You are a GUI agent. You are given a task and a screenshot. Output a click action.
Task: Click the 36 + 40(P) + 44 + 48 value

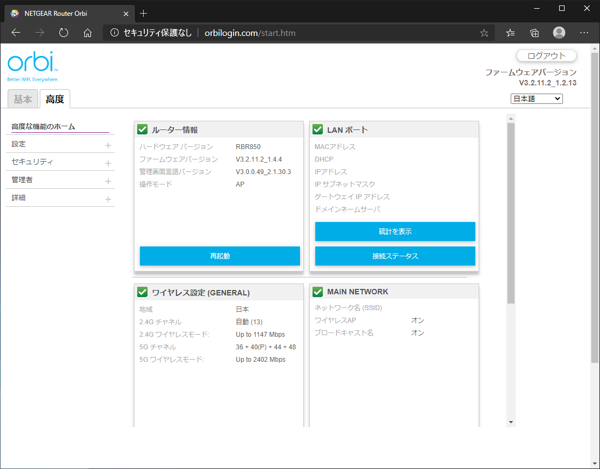266,347
